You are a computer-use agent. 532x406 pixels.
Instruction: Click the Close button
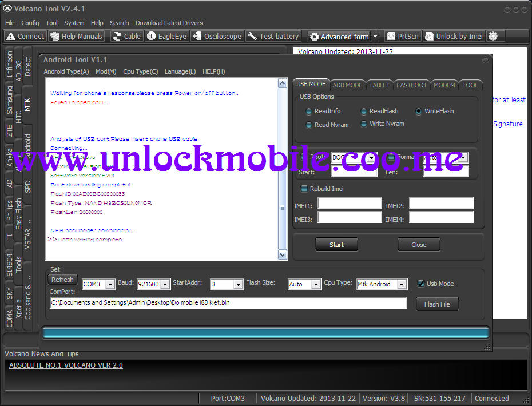click(x=419, y=245)
